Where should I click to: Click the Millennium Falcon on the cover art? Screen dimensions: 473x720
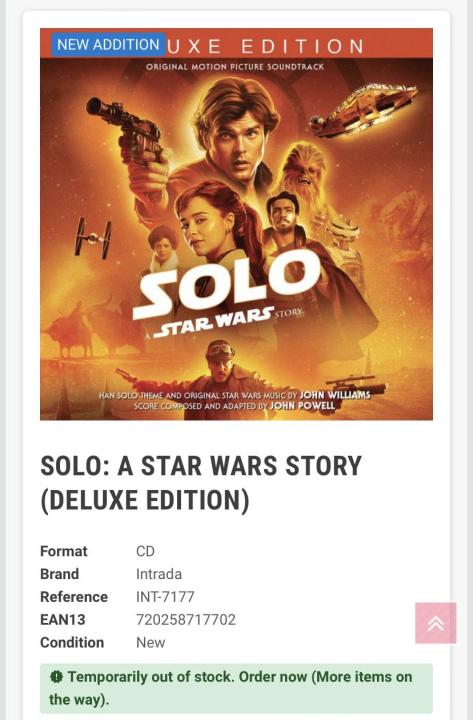click(363, 109)
